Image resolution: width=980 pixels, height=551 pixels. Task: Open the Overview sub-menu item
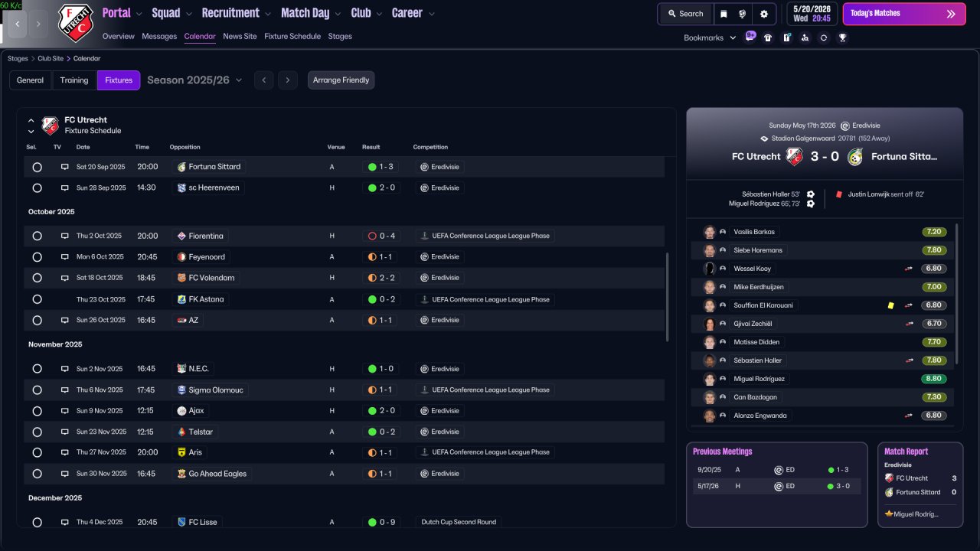(118, 36)
